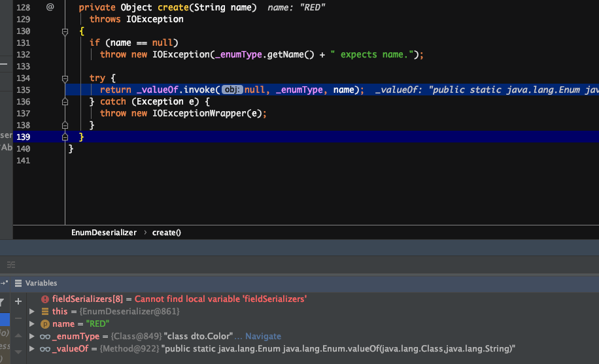Viewport: 599px width, 364px height.
Task: Collapse the code fold at line 130
Action: (x=65, y=31)
